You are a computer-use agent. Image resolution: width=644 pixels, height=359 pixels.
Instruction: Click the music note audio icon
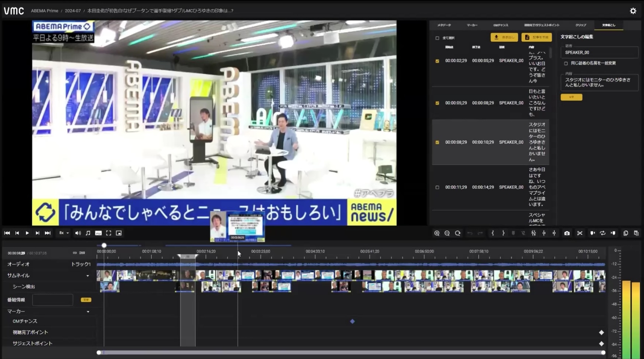[88, 233]
